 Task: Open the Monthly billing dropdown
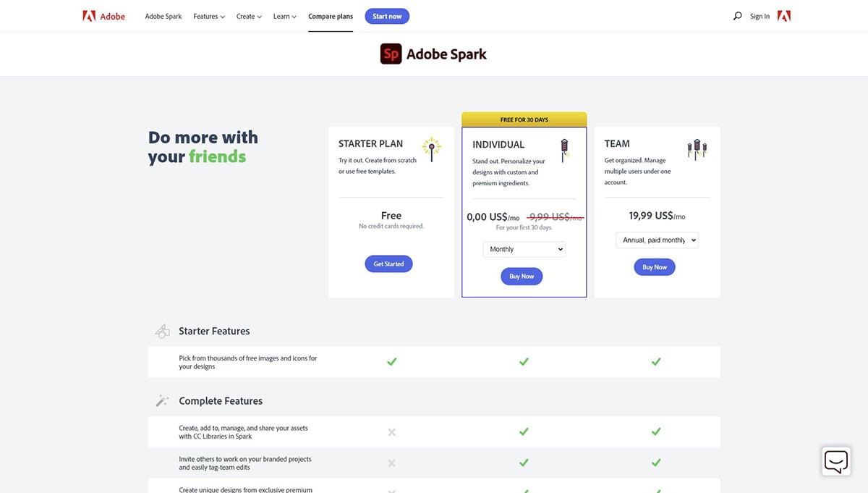[x=524, y=249]
